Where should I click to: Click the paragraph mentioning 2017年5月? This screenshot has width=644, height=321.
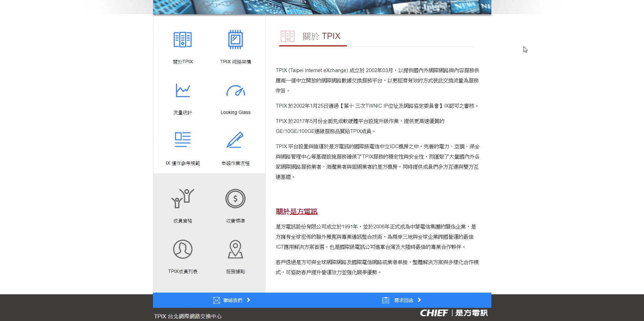coord(360,126)
